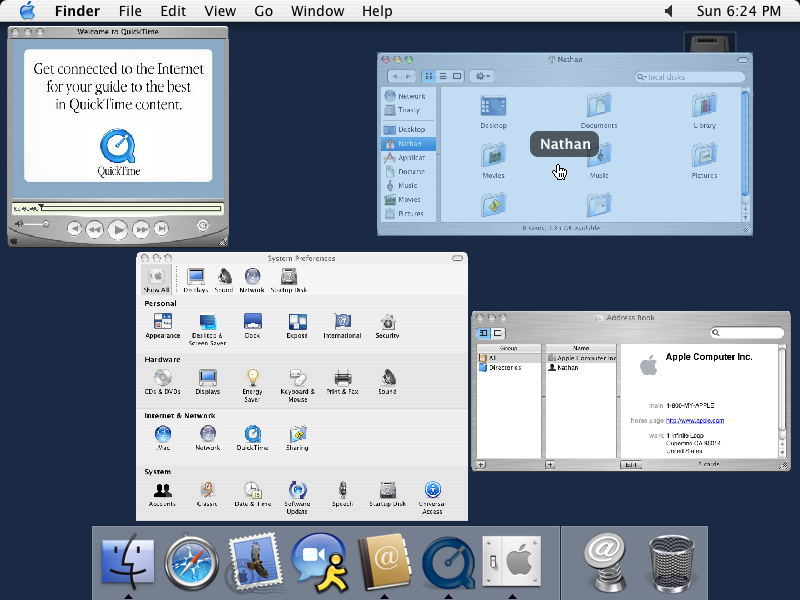
Task: Open the Action gear menu in Finder
Action: [x=482, y=76]
